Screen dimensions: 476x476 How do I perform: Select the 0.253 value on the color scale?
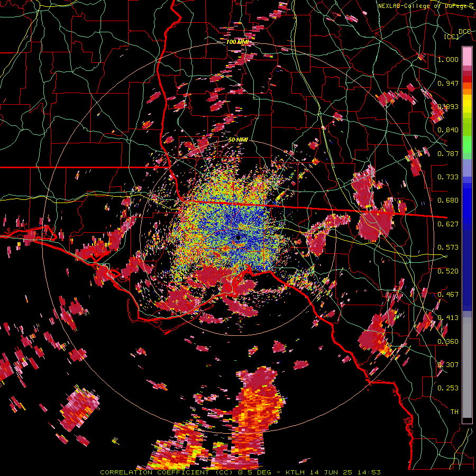448,388
